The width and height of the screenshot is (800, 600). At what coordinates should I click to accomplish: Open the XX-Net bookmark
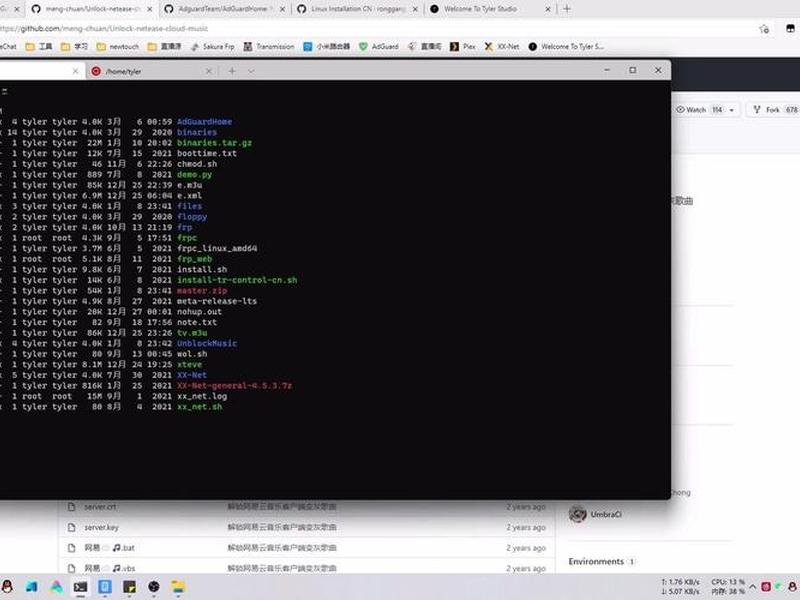pos(502,46)
